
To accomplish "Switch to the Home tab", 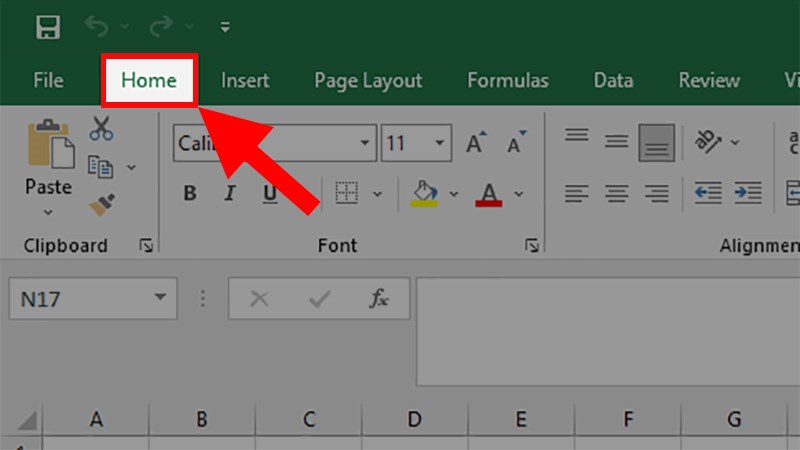I will coord(149,80).
